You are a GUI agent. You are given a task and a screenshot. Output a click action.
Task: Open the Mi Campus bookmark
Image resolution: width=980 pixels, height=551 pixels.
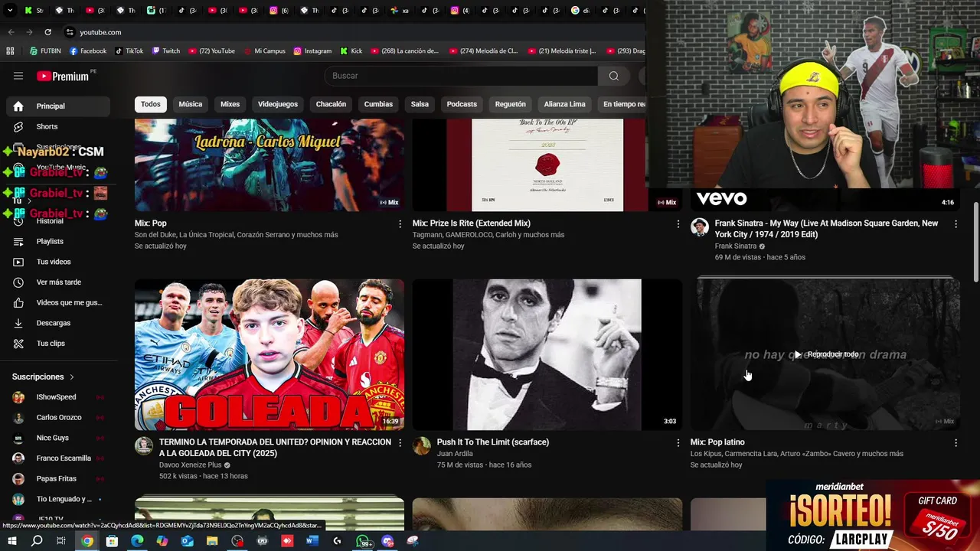point(264,51)
